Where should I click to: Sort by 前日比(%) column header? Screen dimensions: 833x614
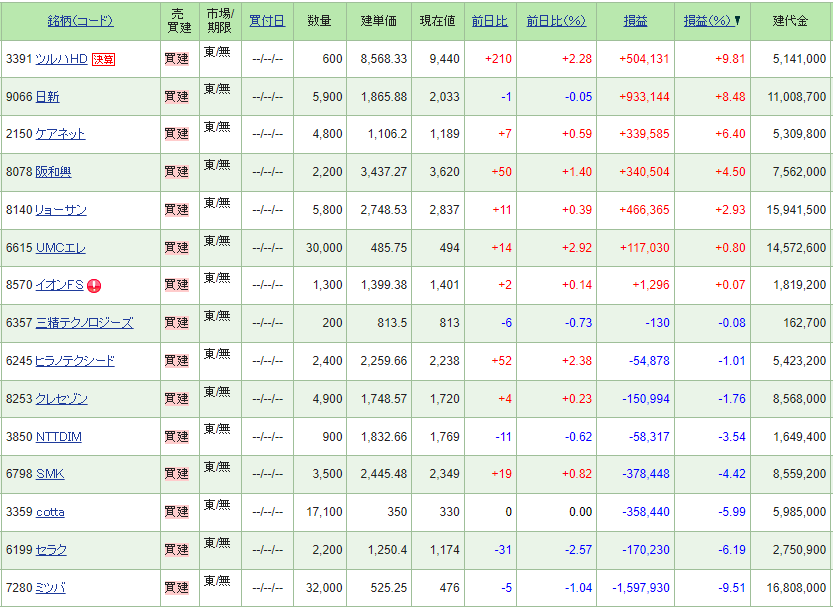(x=556, y=21)
